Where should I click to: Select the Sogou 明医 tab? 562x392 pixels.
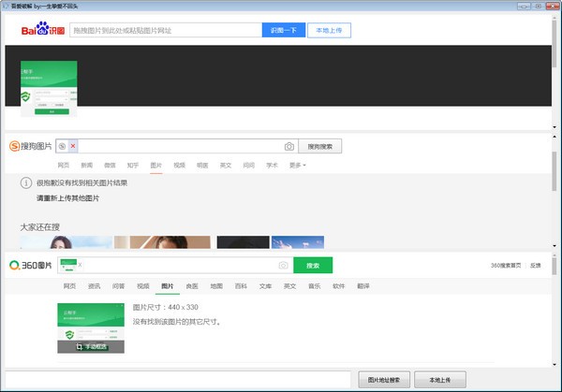tap(202, 165)
